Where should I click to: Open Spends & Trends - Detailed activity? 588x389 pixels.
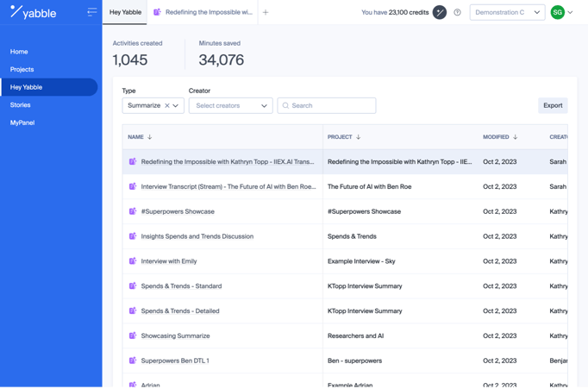(x=180, y=311)
